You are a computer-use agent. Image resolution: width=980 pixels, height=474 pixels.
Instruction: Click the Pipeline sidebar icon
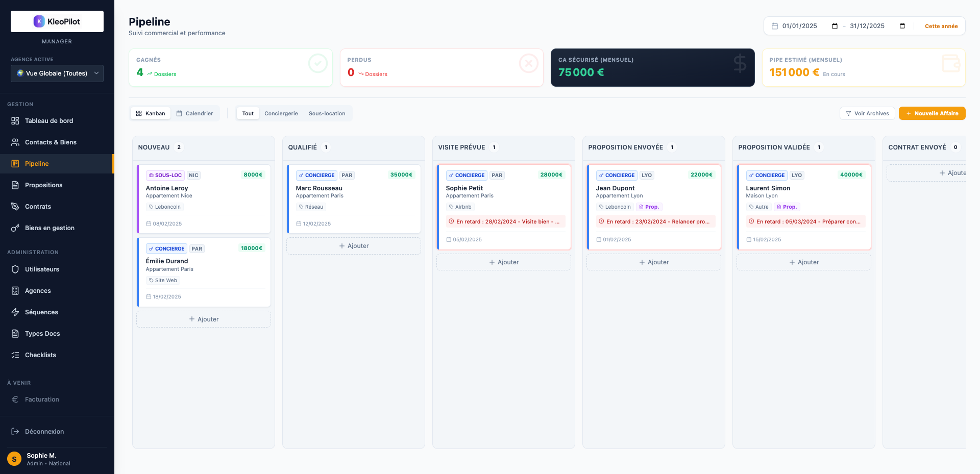pyautogui.click(x=14, y=163)
